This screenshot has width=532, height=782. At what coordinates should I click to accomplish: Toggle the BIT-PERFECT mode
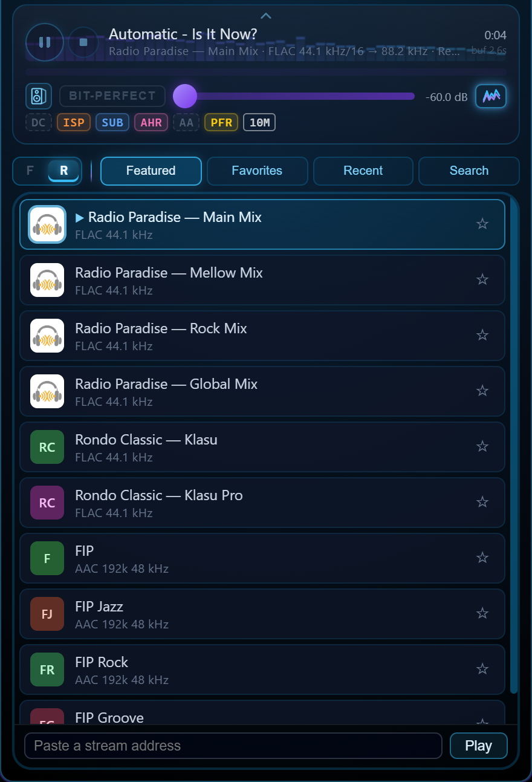(x=112, y=96)
